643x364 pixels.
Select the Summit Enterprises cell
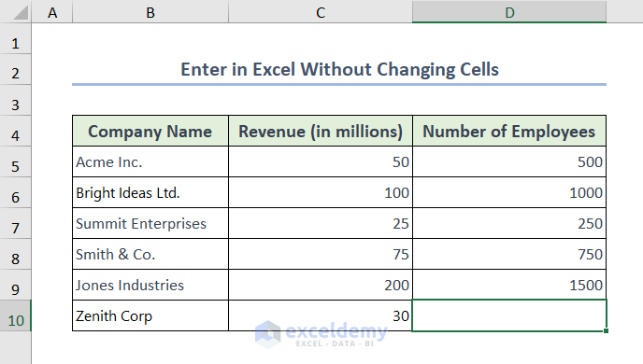point(150,223)
